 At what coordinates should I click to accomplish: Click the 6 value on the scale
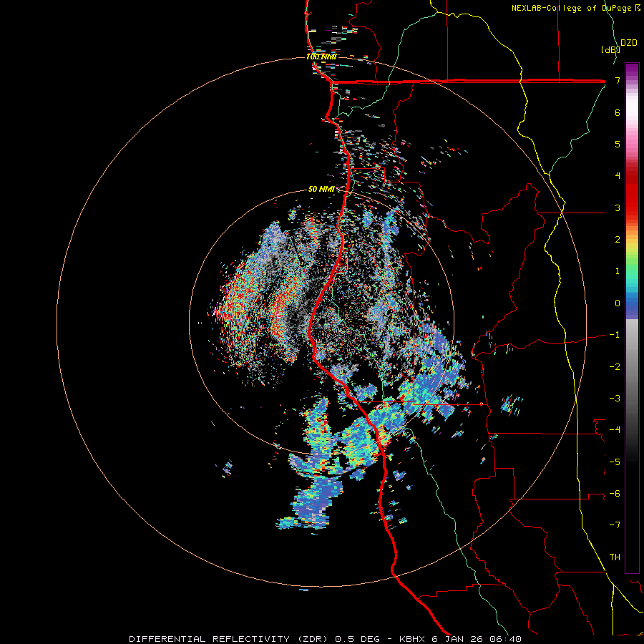[618, 112]
